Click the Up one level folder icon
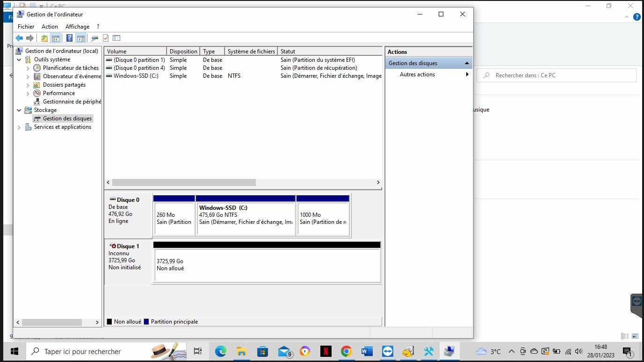This screenshot has height=362, width=644. [44, 38]
